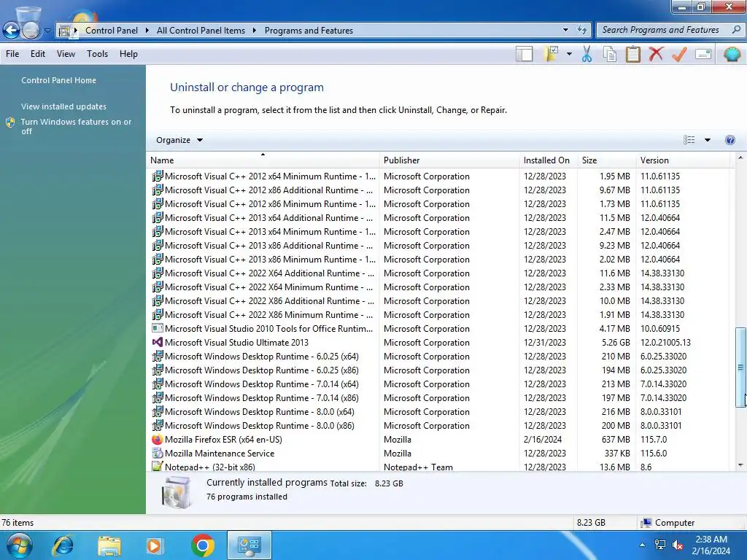Click the scrollbar up arrow
The image size is (747, 560).
[x=740, y=157]
